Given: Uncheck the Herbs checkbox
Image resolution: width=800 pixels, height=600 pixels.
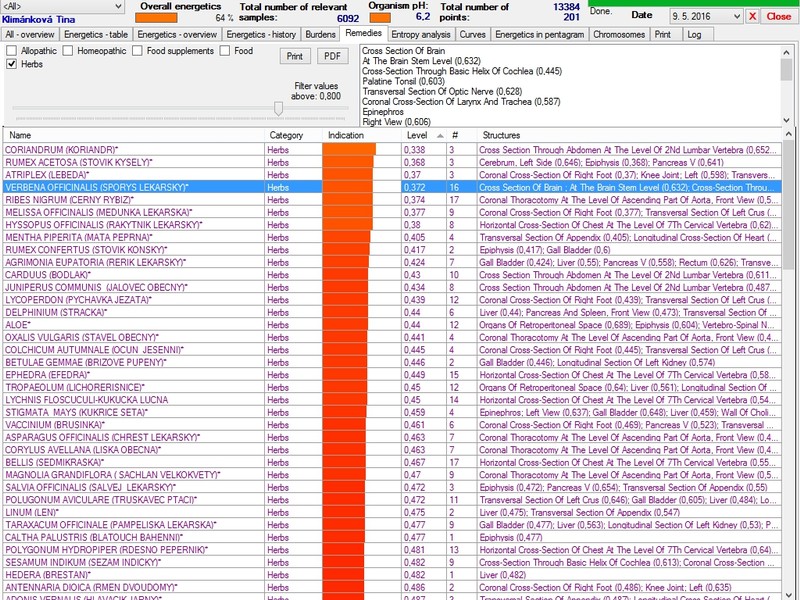Looking at the screenshot, I should [x=12, y=64].
